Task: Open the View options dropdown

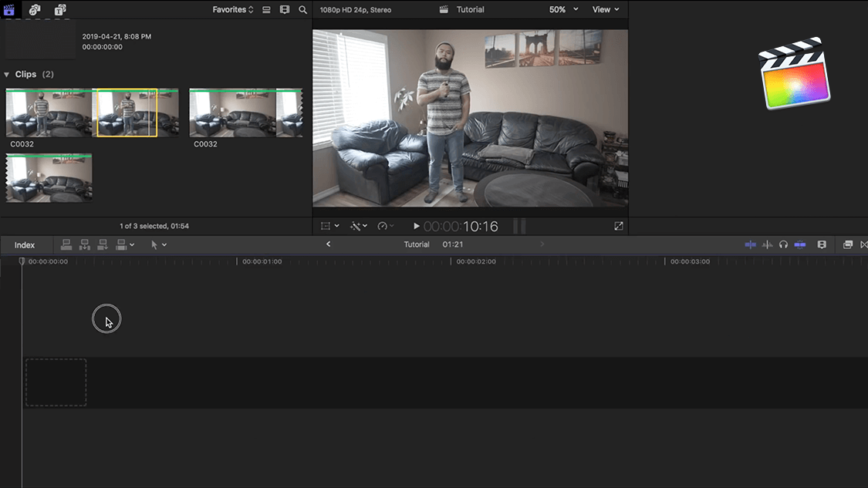Action: click(605, 10)
